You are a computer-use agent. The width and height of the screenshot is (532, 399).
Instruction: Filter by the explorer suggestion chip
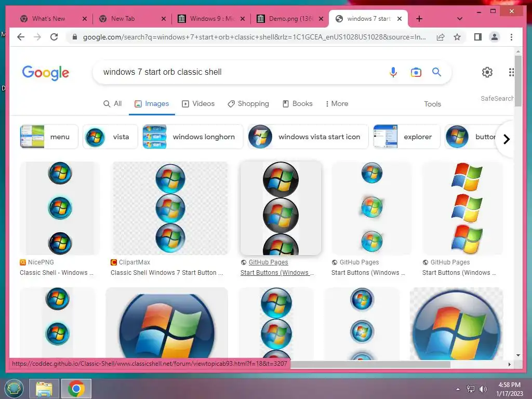pos(406,137)
